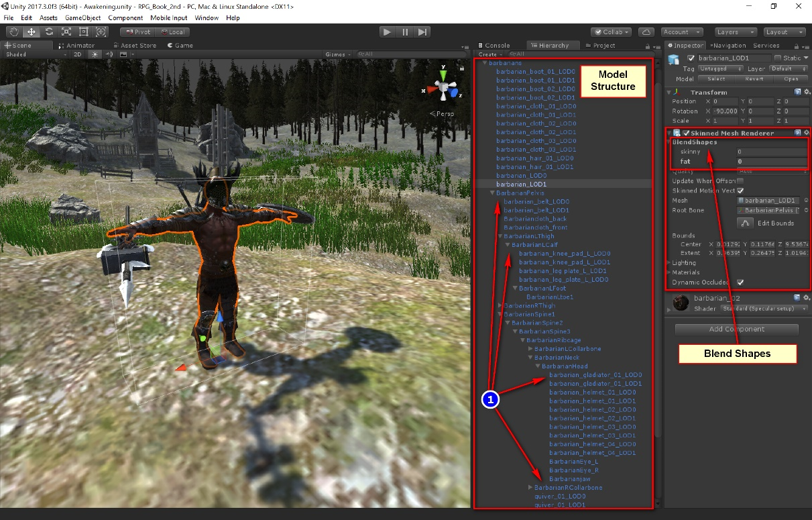Screen dimensions: 812x520
Task: Click the model Revert button
Action: (754, 79)
